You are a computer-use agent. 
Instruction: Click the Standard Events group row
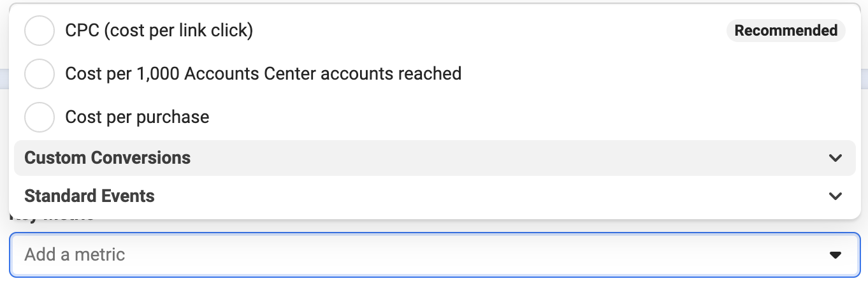tap(435, 196)
